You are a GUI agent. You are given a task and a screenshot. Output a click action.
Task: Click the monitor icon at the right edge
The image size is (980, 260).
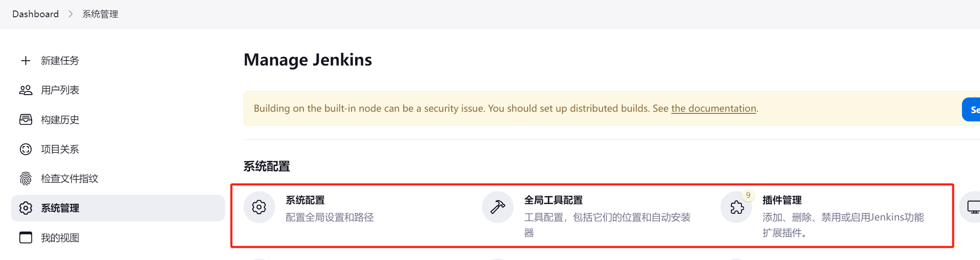pyautogui.click(x=973, y=207)
